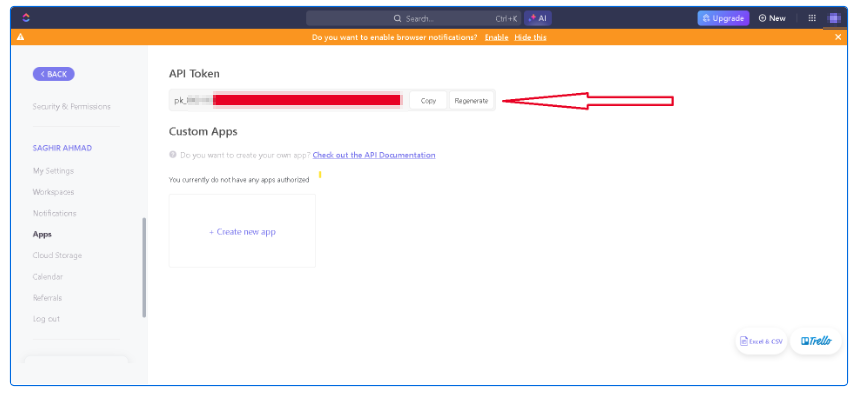Select Hide this in notification banner
The image size is (857, 398).
click(530, 37)
